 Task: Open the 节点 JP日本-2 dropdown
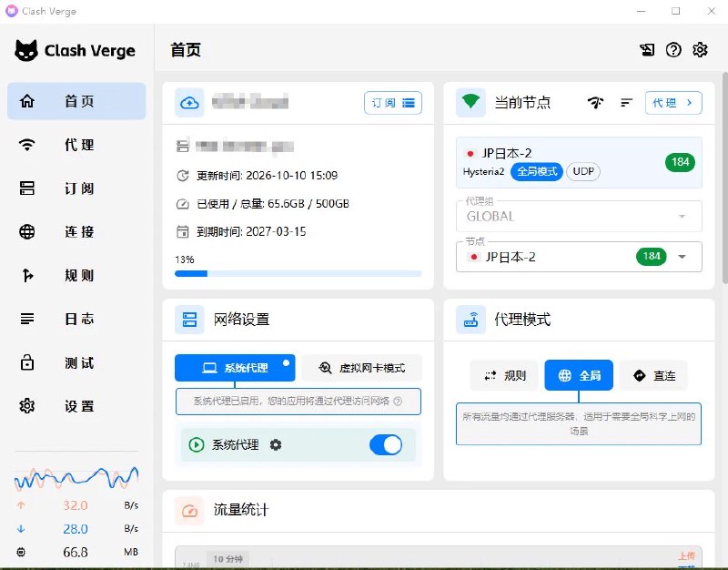click(579, 257)
